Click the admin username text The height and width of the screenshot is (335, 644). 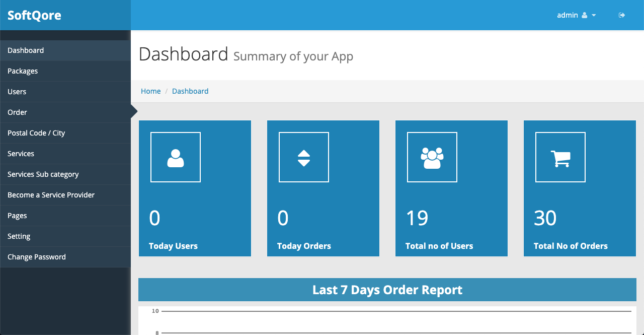pos(568,15)
